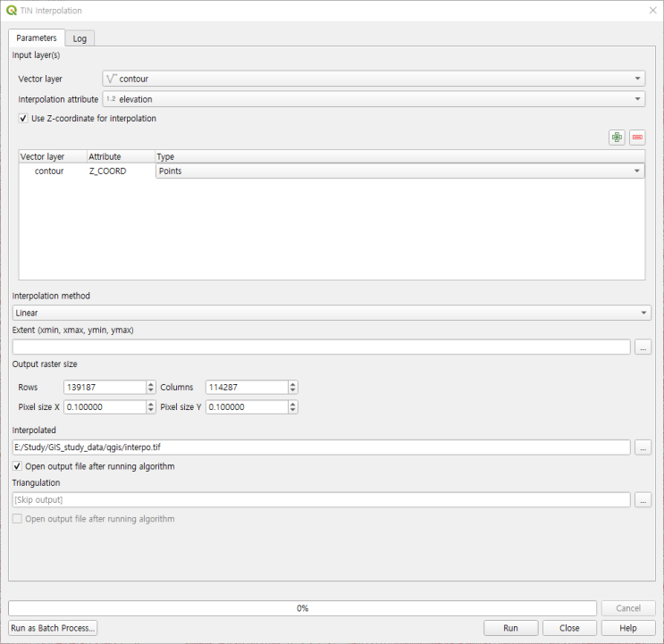
Task: Uncheck Open output file after Interpolated
Action: coord(17,466)
